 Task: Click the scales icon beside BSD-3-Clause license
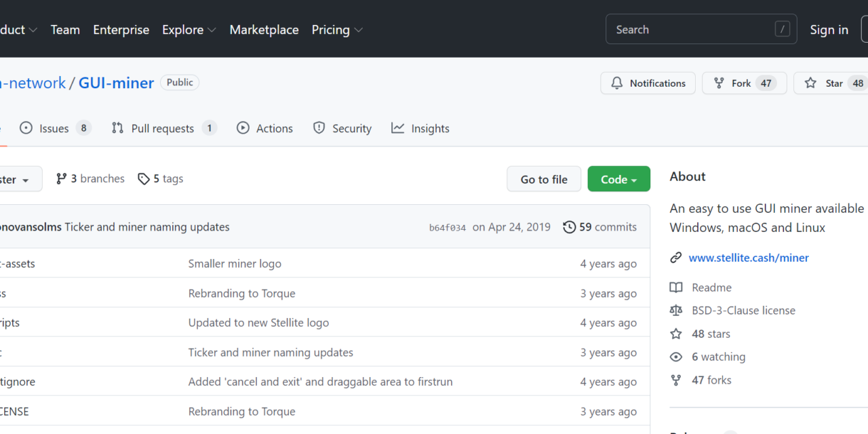676,310
